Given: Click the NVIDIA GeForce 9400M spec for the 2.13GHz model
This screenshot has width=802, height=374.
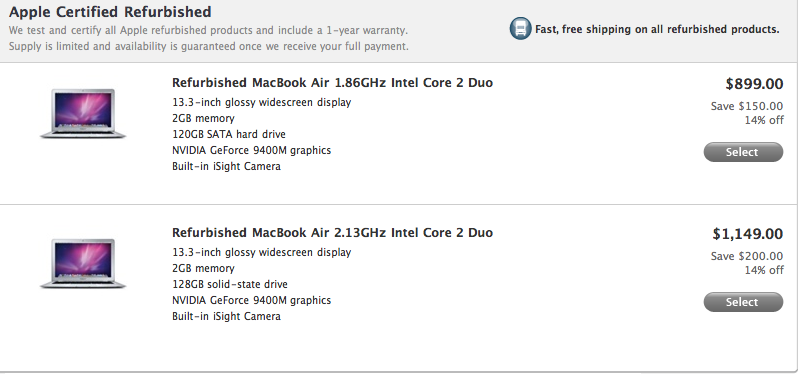Looking at the screenshot, I should pyautogui.click(x=251, y=300).
